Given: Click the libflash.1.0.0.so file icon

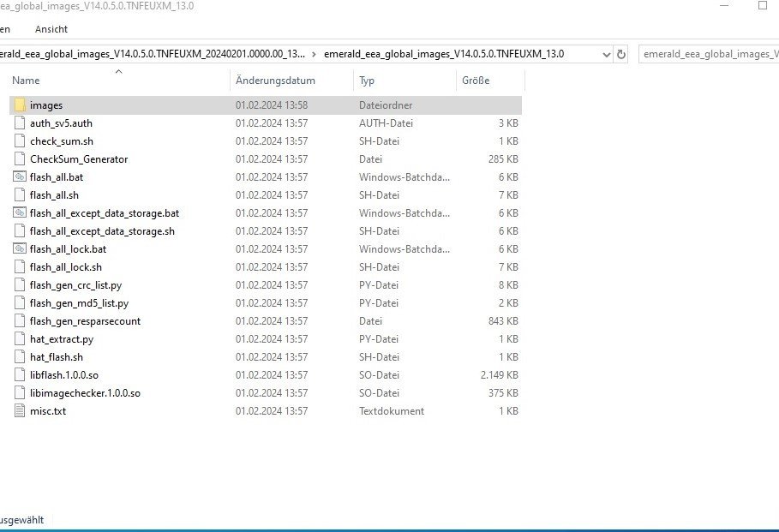Looking at the screenshot, I should click(20, 375).
